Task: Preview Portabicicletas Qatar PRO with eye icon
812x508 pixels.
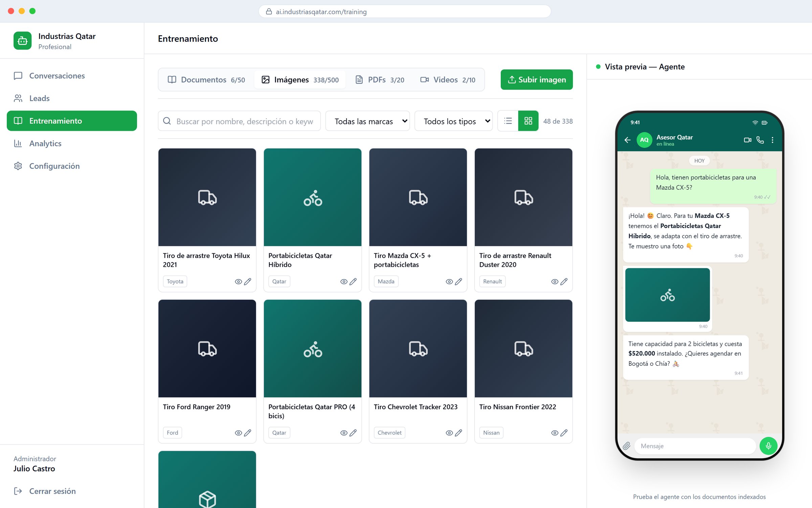Action: (344, 433)
